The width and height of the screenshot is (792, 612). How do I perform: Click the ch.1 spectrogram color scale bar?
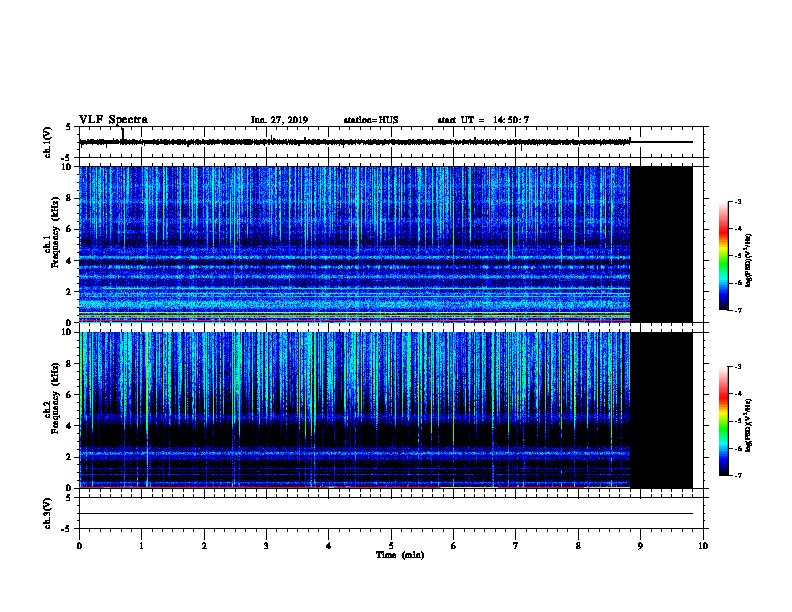pyautogui.click(x=723, y=256)
